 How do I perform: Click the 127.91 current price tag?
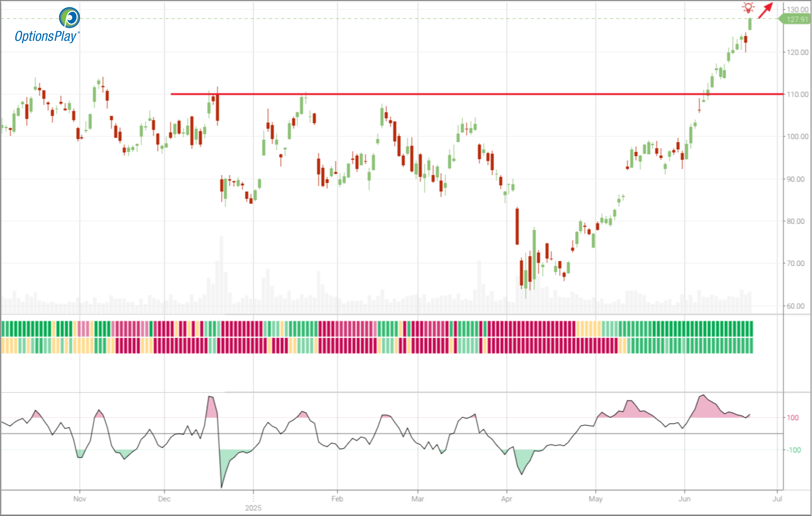pyautogui.click(x=795, y=19)
